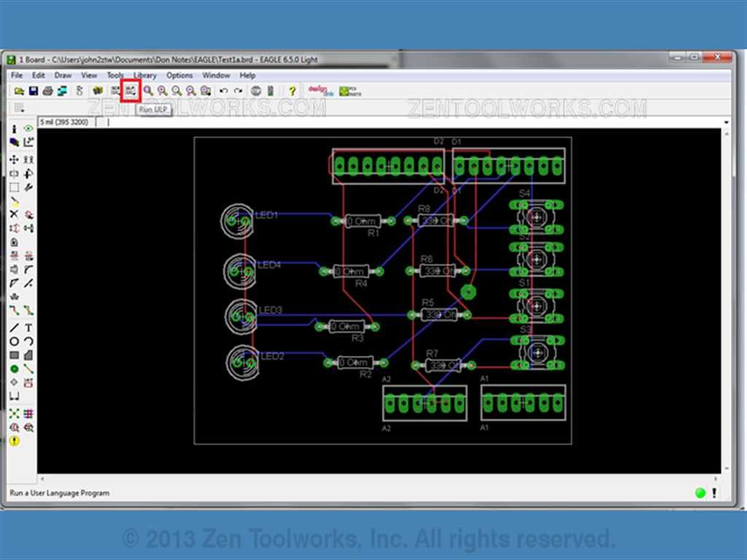
Task: Click the Use library book icon
Action: click(x=98, y=91)
